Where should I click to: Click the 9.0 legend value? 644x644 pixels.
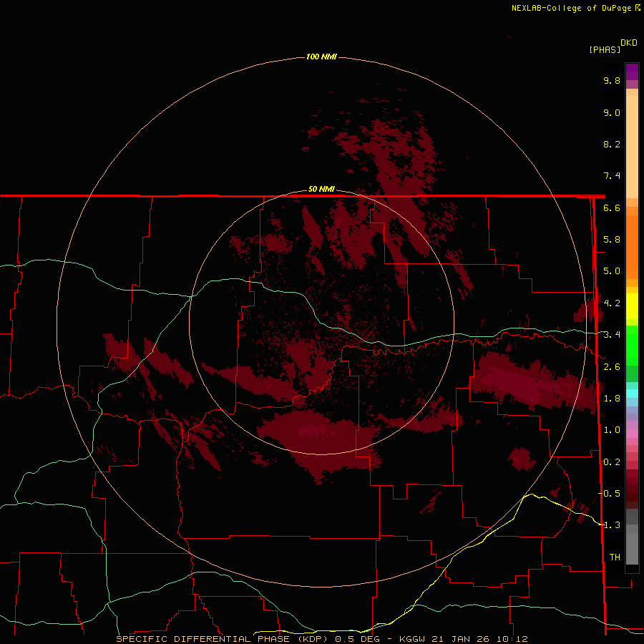click(x=612, y=112)
